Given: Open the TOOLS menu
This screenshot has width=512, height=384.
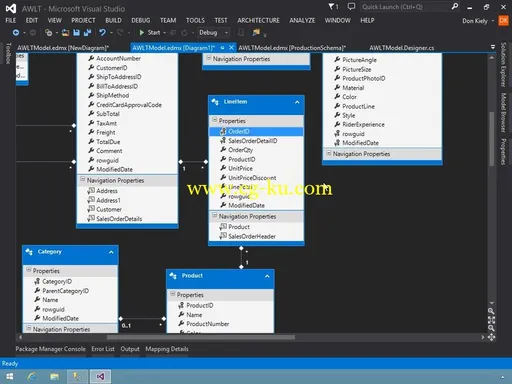Looking at the screenshot, I should click(195, 20).
